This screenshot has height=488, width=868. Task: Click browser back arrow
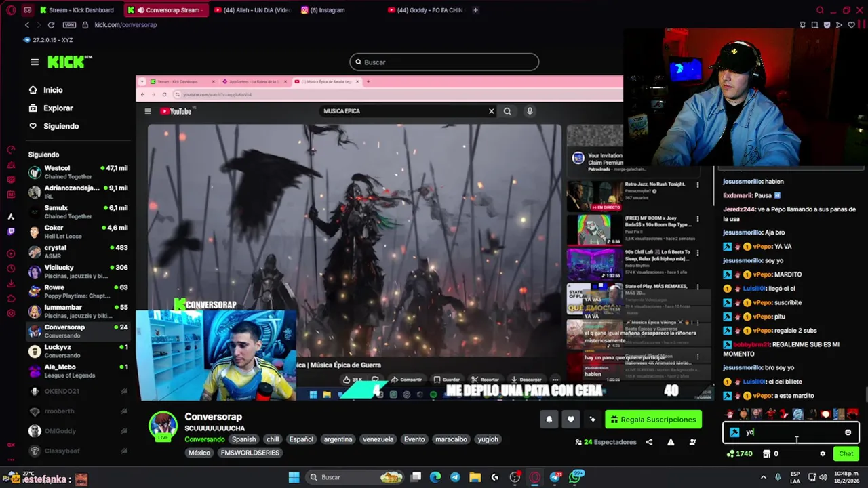[x=27, y=25]
